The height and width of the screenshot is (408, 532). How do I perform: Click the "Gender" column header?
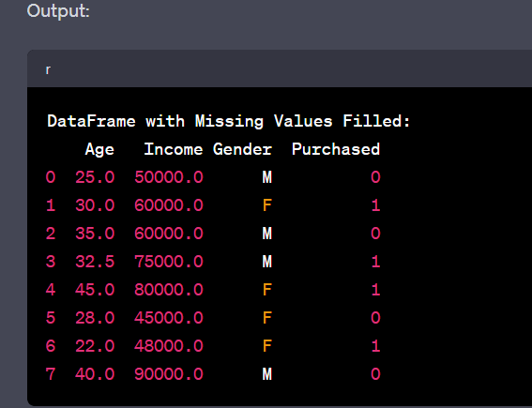click(242, 149)
